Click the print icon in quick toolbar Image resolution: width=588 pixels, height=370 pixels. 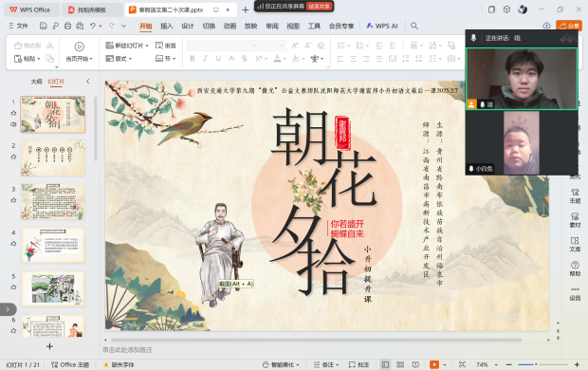[x=67, y=26]
